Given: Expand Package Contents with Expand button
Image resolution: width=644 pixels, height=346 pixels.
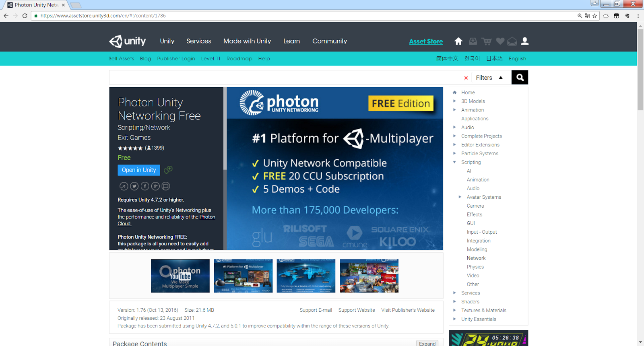Looking at the screenshot, I should click(427, 343).
